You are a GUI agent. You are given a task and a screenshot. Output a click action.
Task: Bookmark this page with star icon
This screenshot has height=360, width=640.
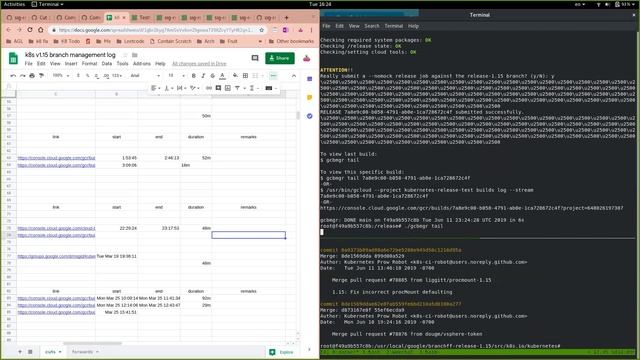point(262,30)
